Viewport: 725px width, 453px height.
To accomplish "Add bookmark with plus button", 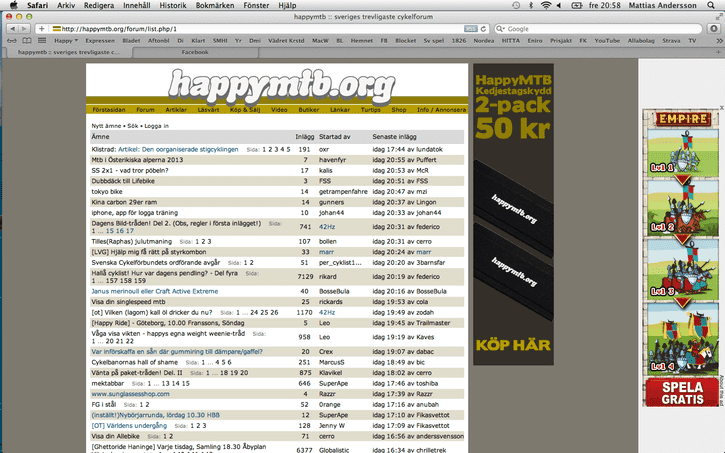I will click(42, 29).
